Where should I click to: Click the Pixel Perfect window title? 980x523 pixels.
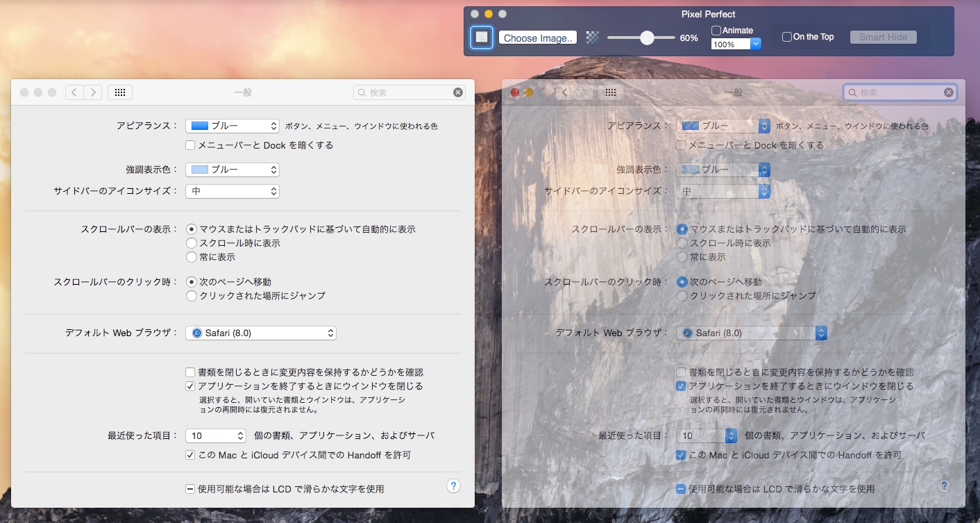[x=709, y=14]
